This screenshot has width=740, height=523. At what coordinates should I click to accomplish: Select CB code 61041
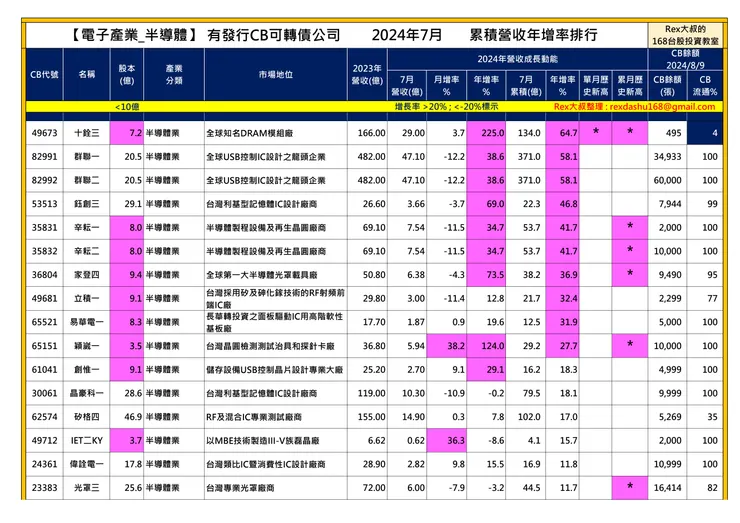44,370
